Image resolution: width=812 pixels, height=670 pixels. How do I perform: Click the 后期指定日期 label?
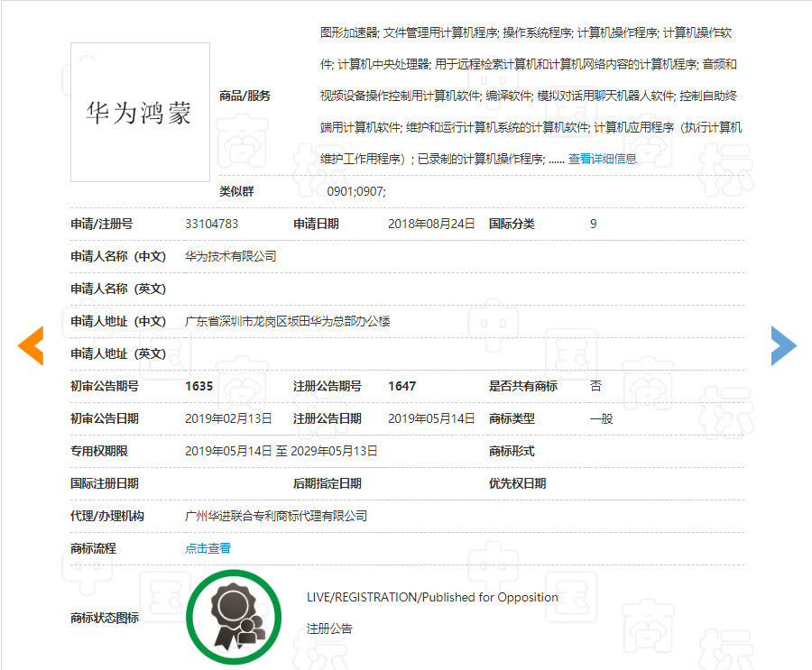tap(328, 483)
